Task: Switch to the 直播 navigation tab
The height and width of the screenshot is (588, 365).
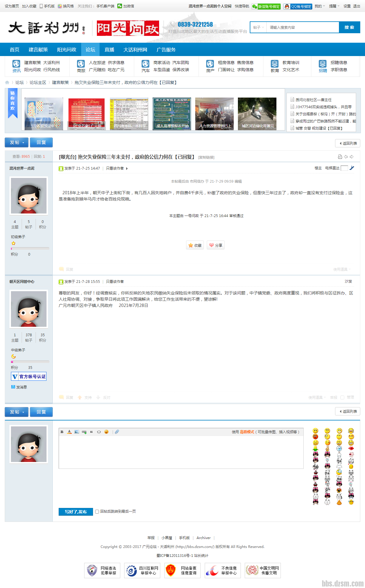Action: (109, 50)
